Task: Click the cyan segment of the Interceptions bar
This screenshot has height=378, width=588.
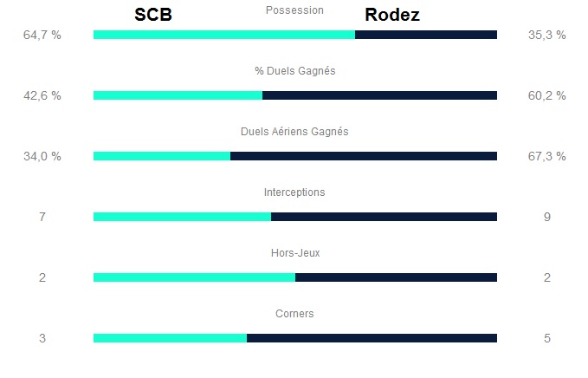Action: [182, 217]
